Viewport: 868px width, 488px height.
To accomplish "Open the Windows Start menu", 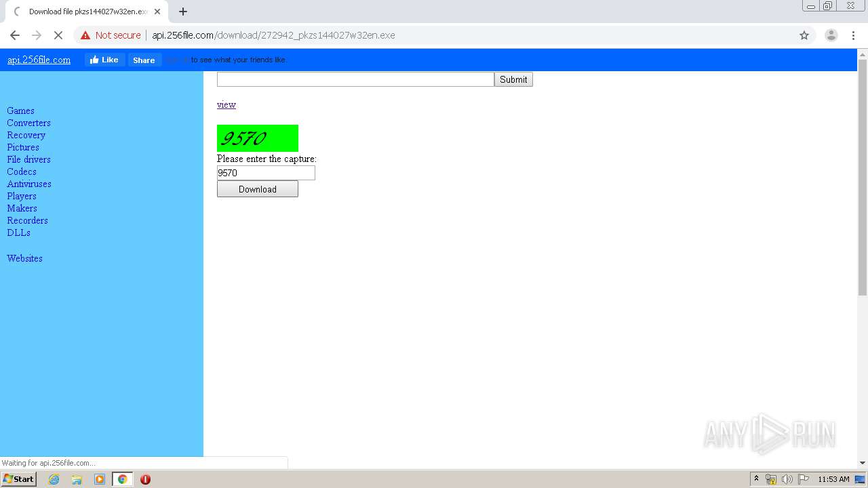I will pyautogui.click(x=18, y=479).
